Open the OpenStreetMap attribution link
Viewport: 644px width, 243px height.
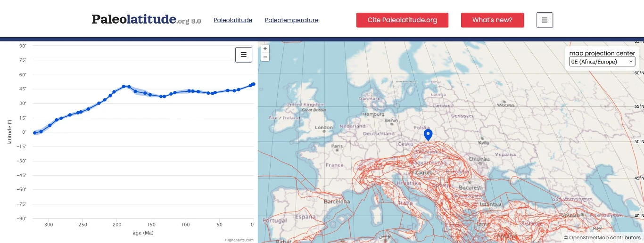click(x=588, y=238)
